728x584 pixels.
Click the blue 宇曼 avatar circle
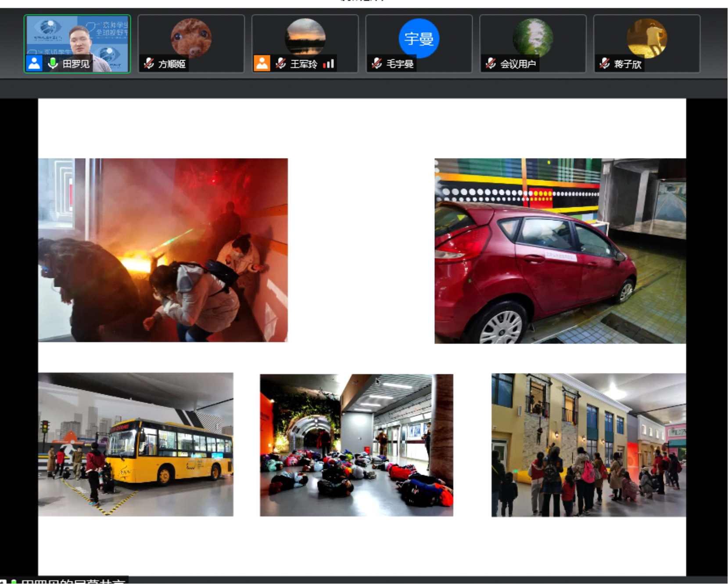pyautogui.click(x=419, y=39)
